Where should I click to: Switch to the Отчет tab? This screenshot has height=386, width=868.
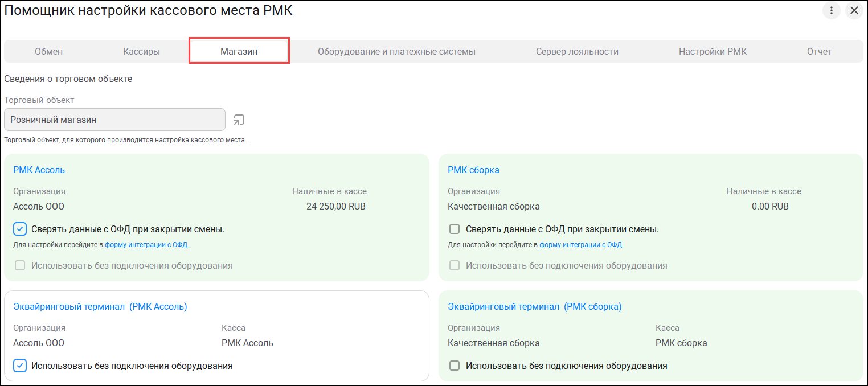click(819, 52)
